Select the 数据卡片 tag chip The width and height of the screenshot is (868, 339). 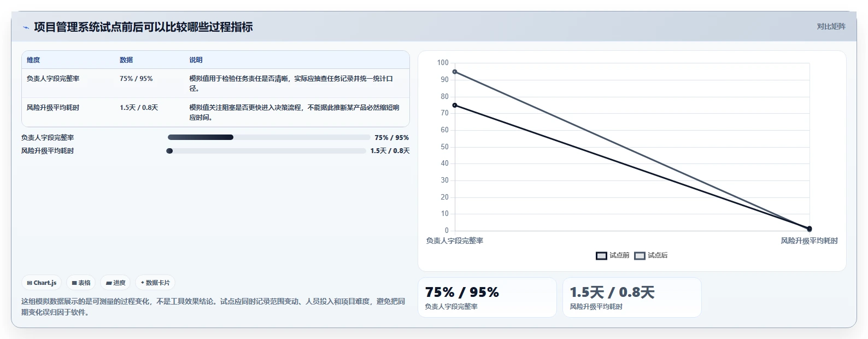pyautogui.click(x=155, y=283)
